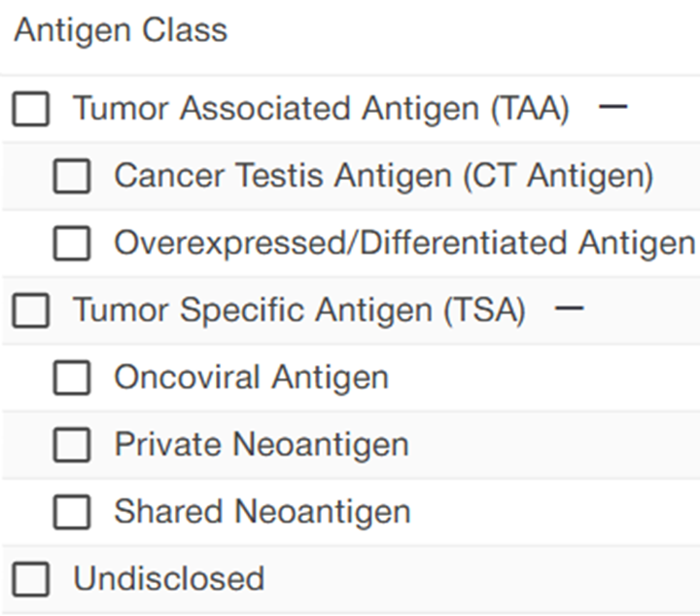
Task: Check the Private Neoantigen checkbox
Action: point(72,445)
